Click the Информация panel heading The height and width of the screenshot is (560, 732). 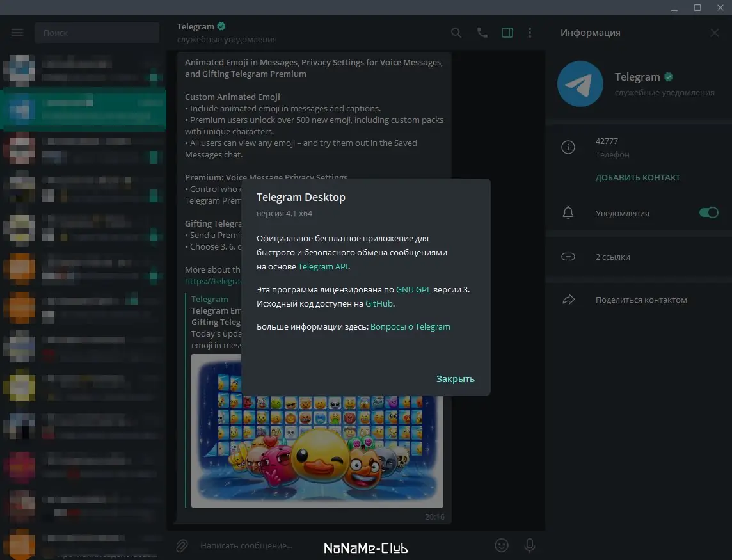click(590, 33)
